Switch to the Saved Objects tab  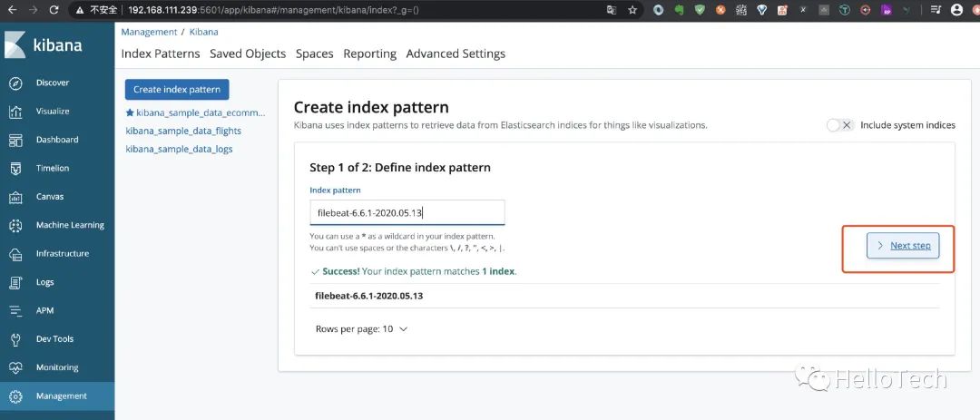click(248, 54)
